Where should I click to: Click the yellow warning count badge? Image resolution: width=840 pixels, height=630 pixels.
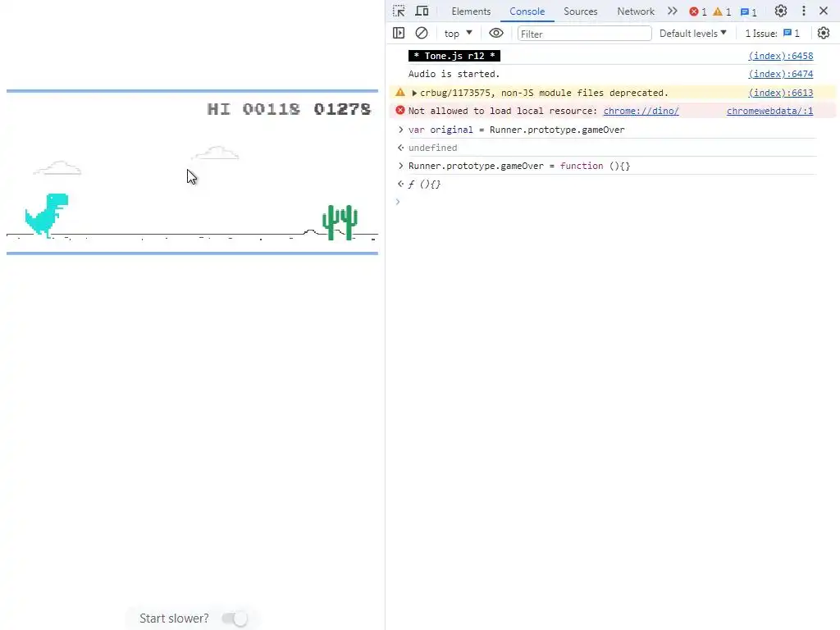click(x=722, y=11)
